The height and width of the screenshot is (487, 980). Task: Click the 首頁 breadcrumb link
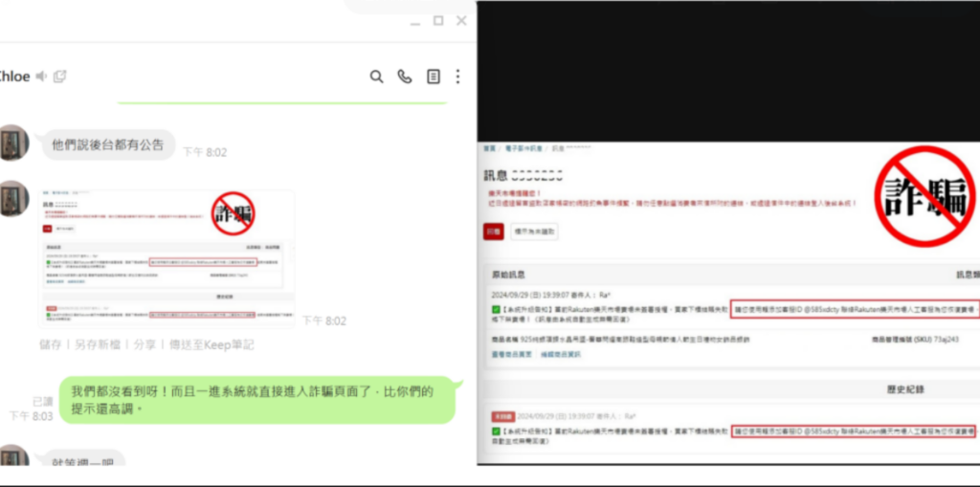click(489, 148)
